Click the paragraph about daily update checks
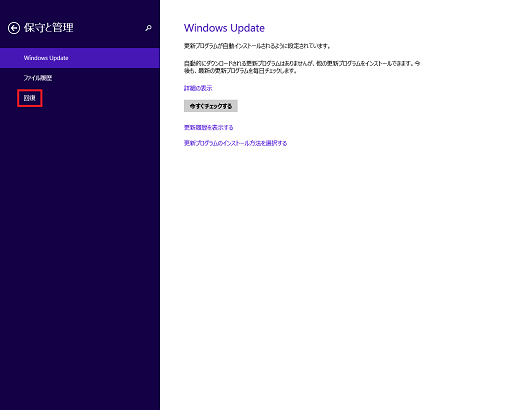This screenshot has width=512, height=410. 302,67
